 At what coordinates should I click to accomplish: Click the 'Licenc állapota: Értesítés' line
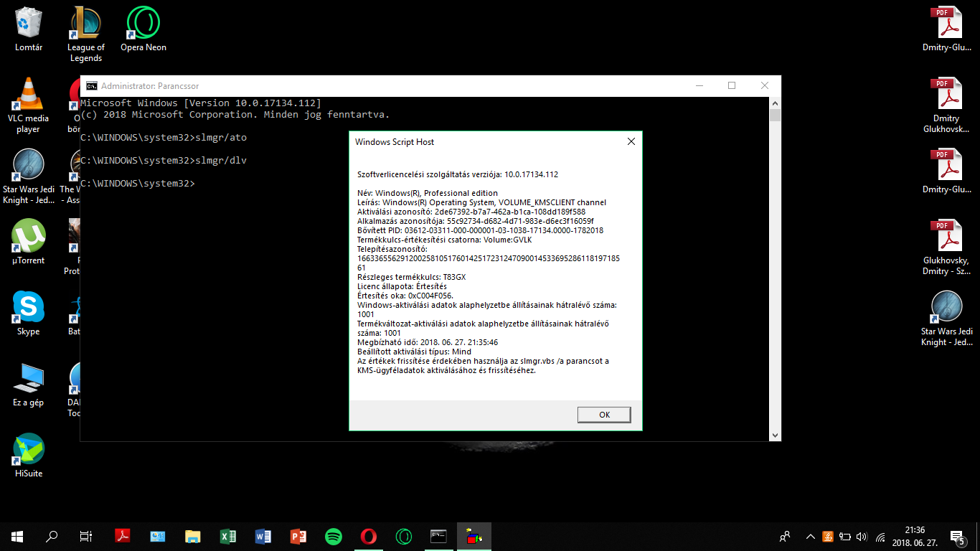click(402, 286)
